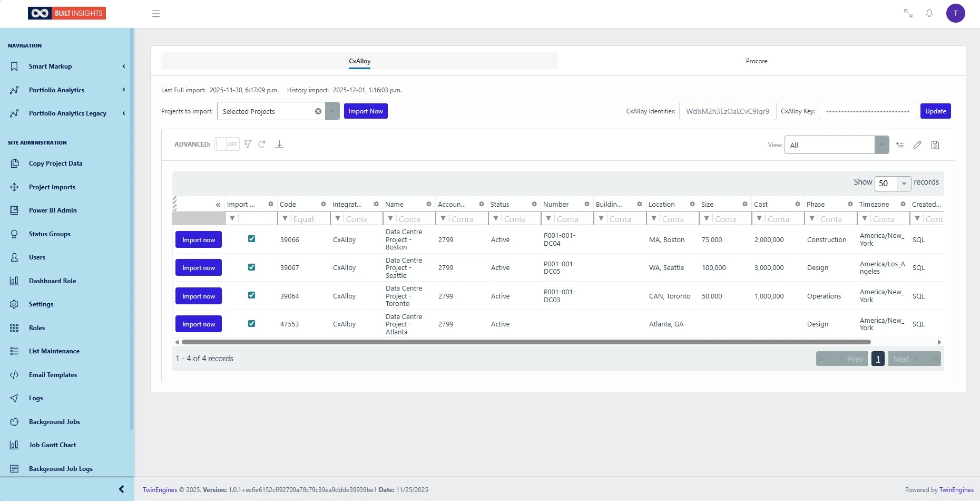Toggle fullscreen with the expand arrows icon
This screenshot has width=980, height=501.
[908, 13]
